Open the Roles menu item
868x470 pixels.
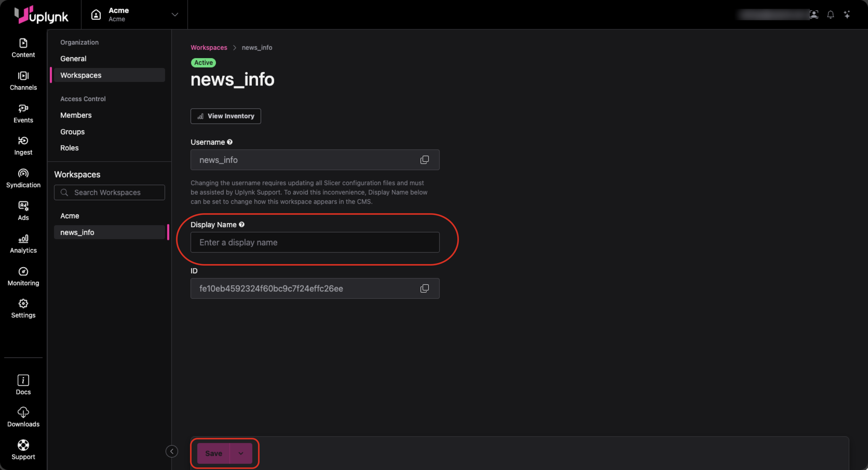[69, 148]
